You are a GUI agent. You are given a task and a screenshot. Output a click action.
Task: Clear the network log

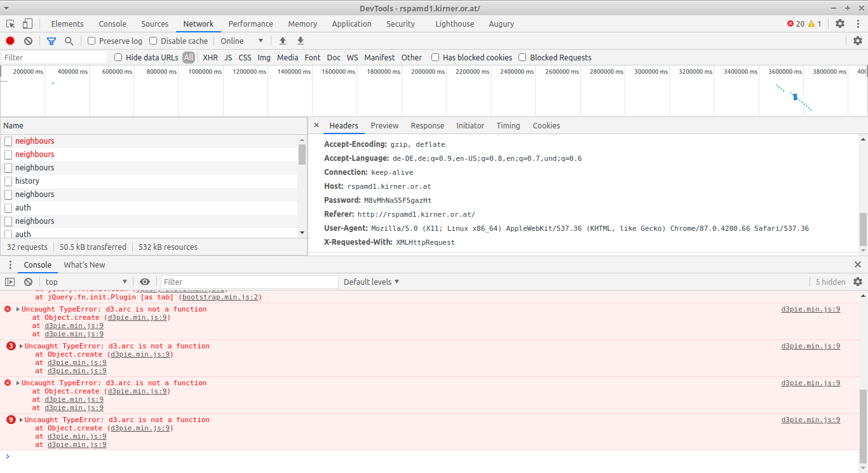click(28, 41)
